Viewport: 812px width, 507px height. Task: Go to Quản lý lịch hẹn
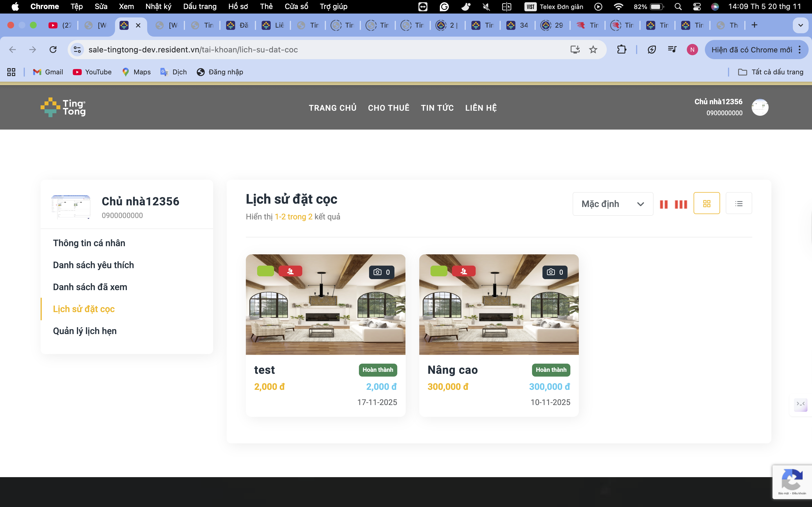[85, 331]
